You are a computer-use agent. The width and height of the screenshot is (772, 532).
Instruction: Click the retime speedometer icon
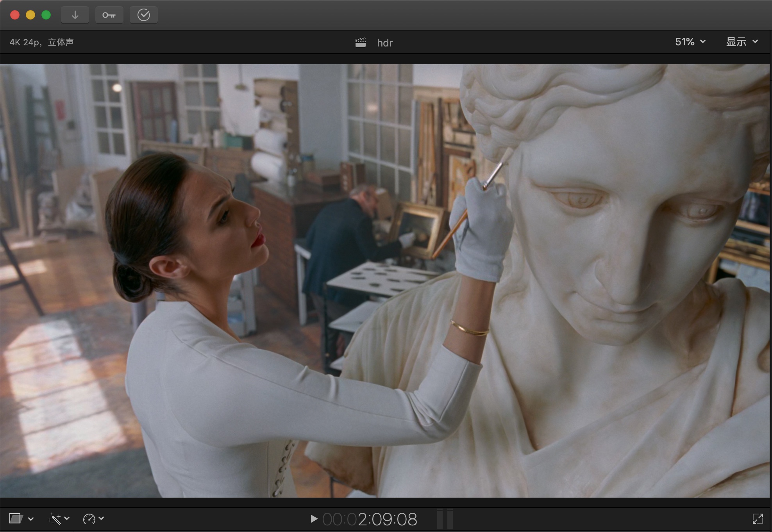coord(89,519)
